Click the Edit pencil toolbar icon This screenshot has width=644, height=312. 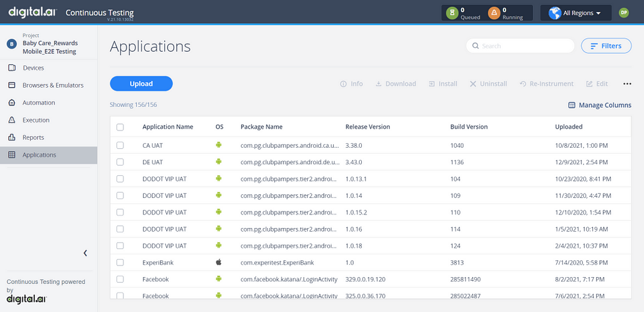pos(589,84)
